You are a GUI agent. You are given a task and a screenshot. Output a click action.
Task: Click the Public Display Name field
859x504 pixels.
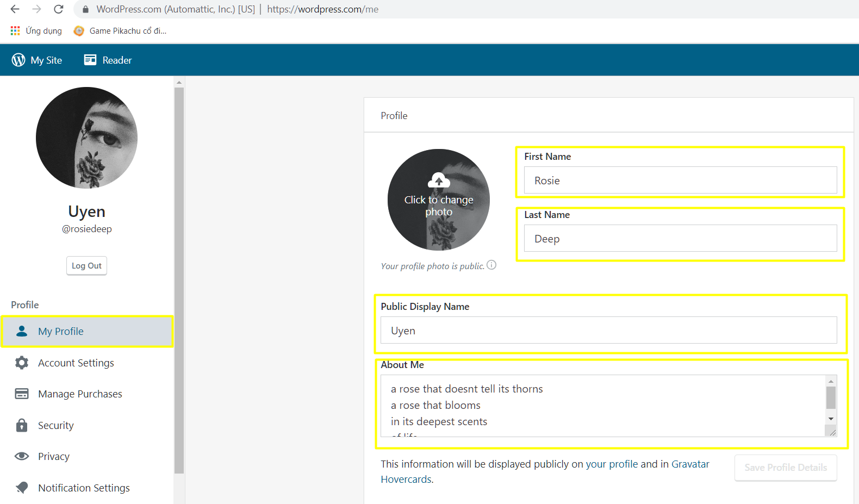point(608,331)
